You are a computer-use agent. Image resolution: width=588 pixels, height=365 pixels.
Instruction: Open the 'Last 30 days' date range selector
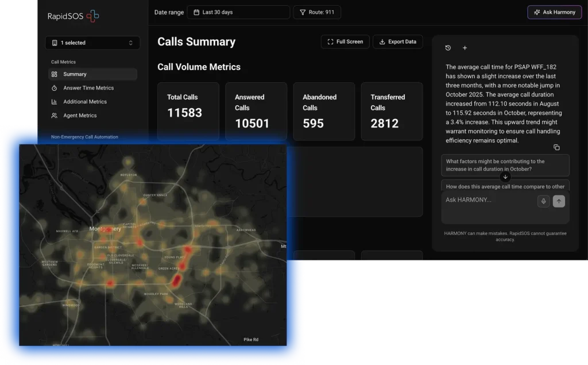238,11
